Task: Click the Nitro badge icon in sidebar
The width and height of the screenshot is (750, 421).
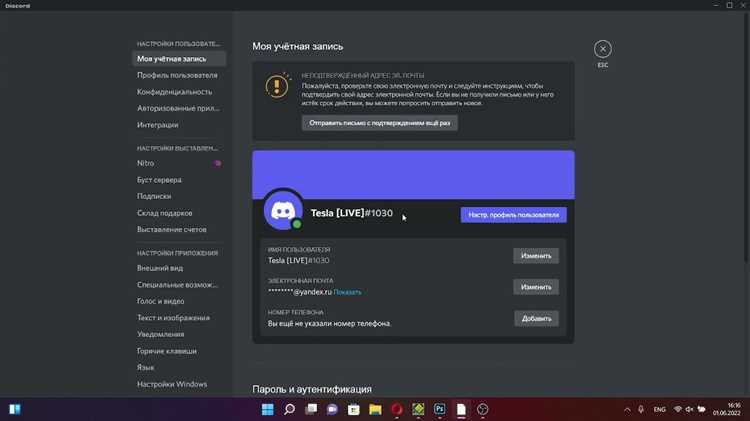Action: point(218,163)
